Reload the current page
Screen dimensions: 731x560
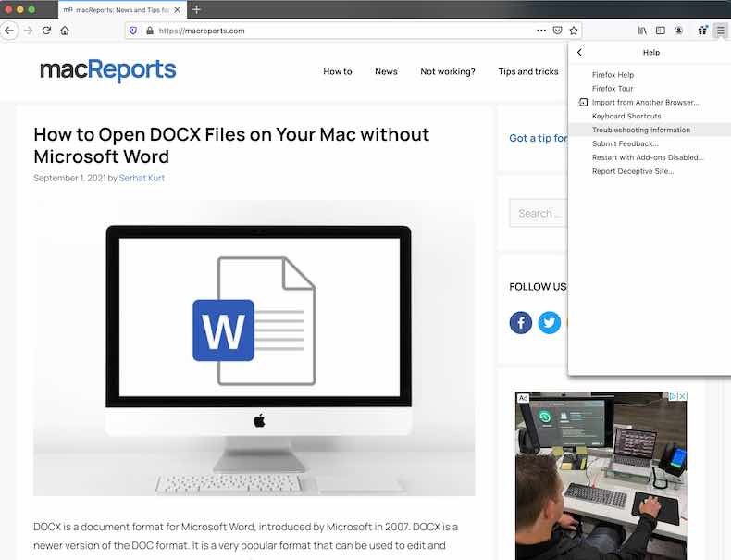point(46,31)
